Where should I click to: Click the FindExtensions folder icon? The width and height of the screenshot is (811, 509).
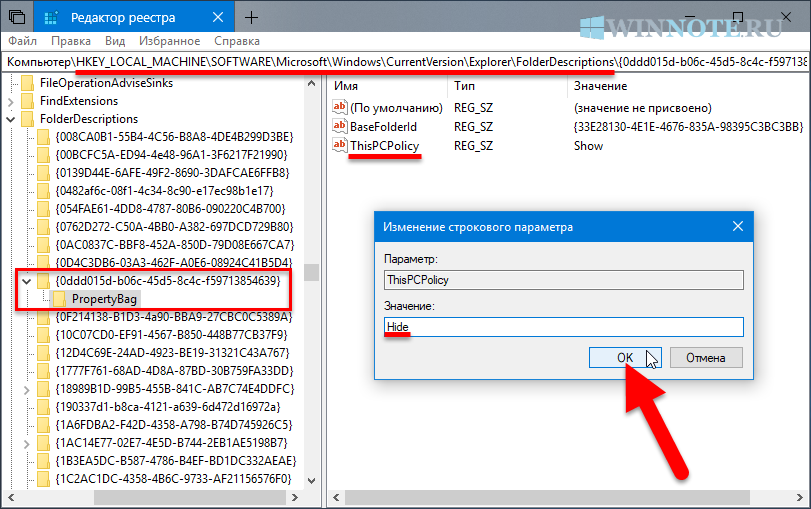click(x=28, y=101)
